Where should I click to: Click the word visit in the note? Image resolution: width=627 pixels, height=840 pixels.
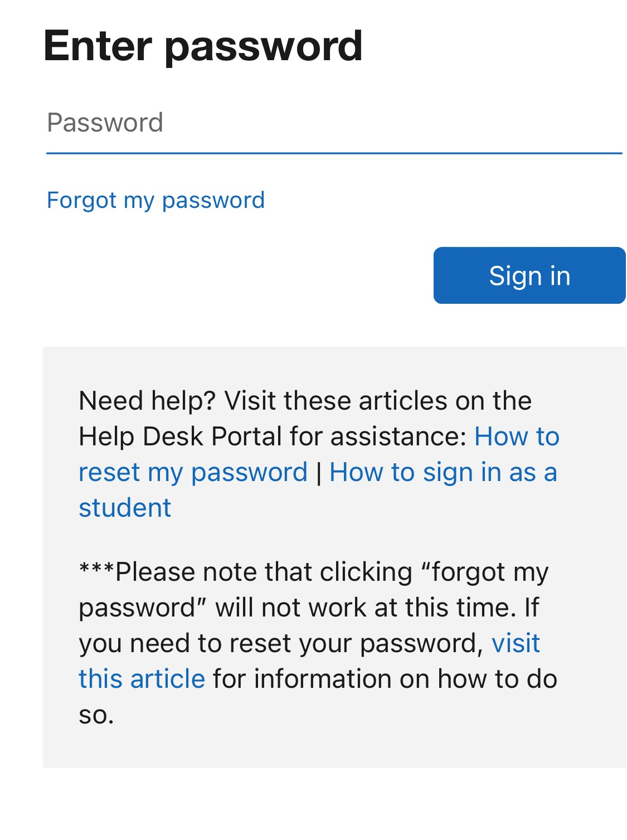pos(516,644)
